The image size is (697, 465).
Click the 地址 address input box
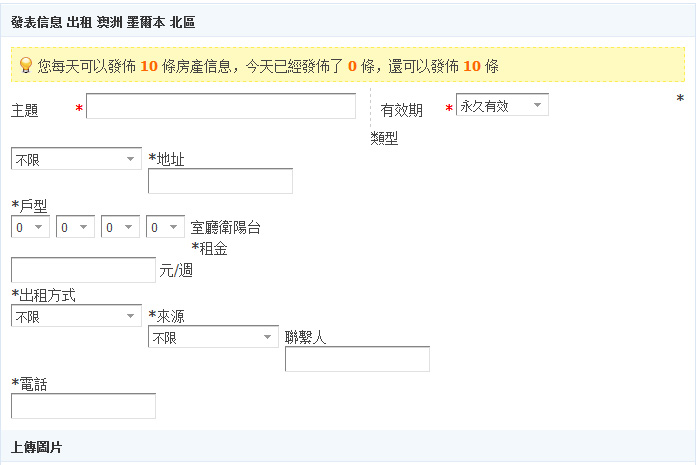click(x=220, y=181)
